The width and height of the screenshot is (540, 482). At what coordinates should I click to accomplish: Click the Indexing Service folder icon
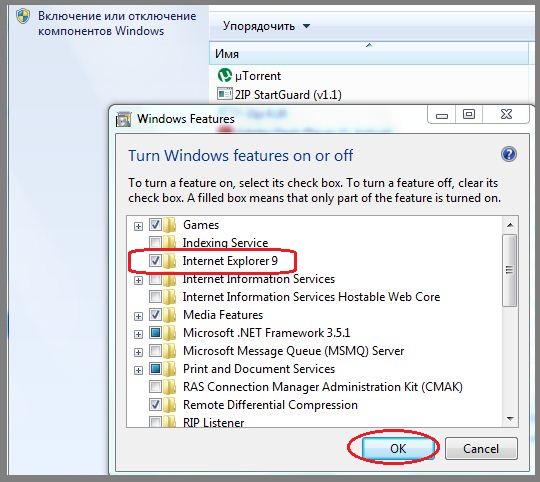(x=169, y=243)
